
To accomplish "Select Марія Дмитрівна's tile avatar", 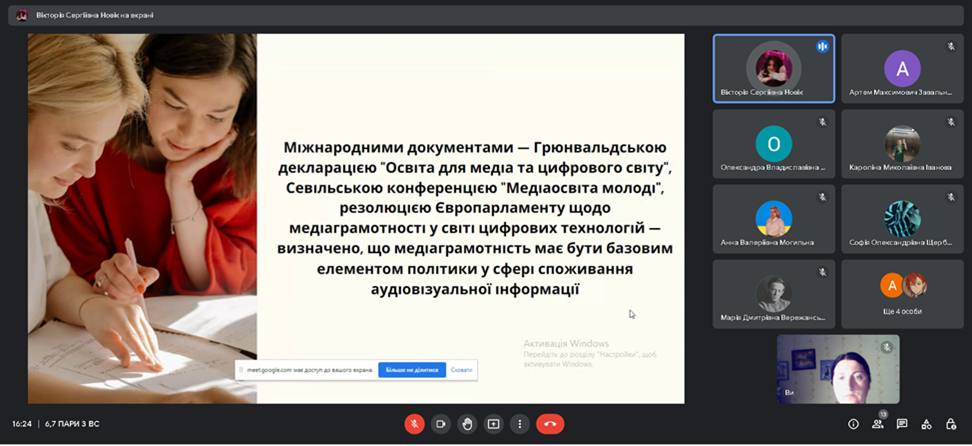I will click(774, 293).
